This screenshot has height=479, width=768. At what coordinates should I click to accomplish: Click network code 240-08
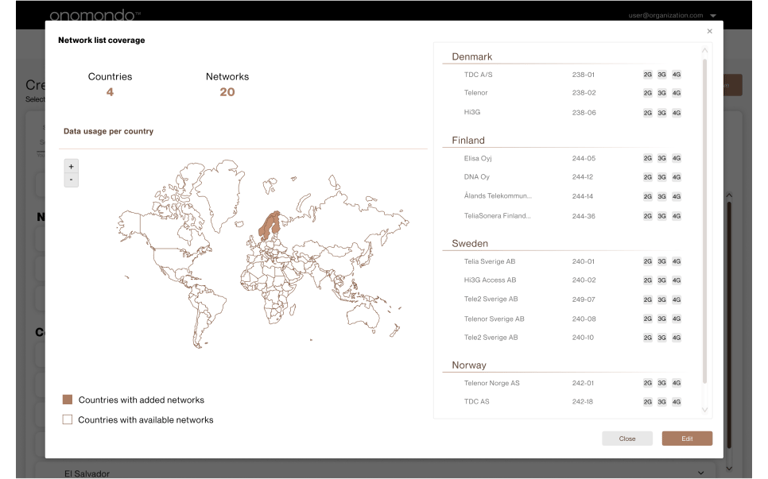coord(584,319)
